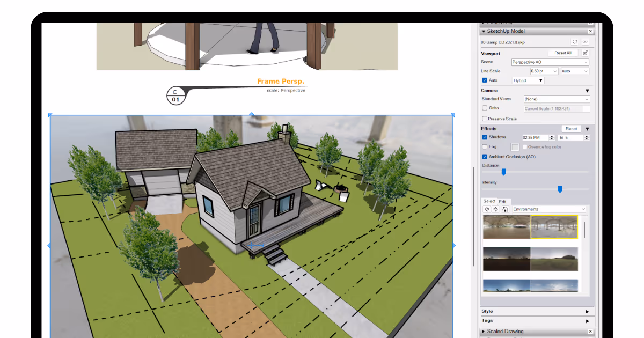Disable the Shadows checkbox
Screen dimensions: 644x338
coord(485,137)
